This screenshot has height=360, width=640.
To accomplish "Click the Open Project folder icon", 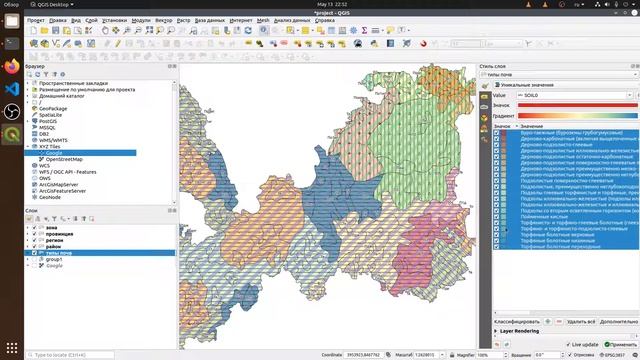I will coord(44,31).
